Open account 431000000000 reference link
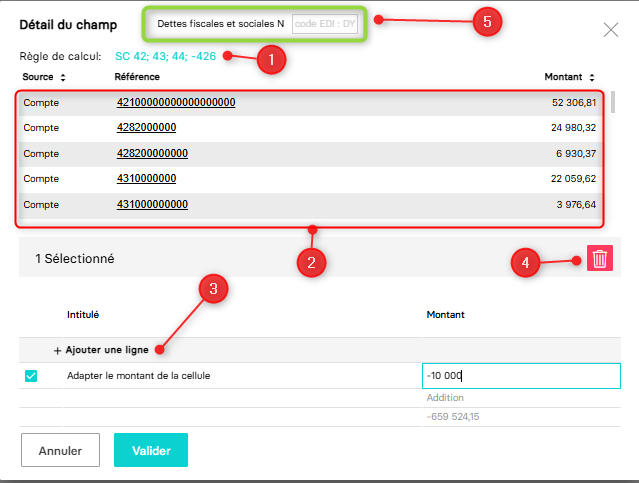This screenshot has height=483, width=639. click(152, 205)
